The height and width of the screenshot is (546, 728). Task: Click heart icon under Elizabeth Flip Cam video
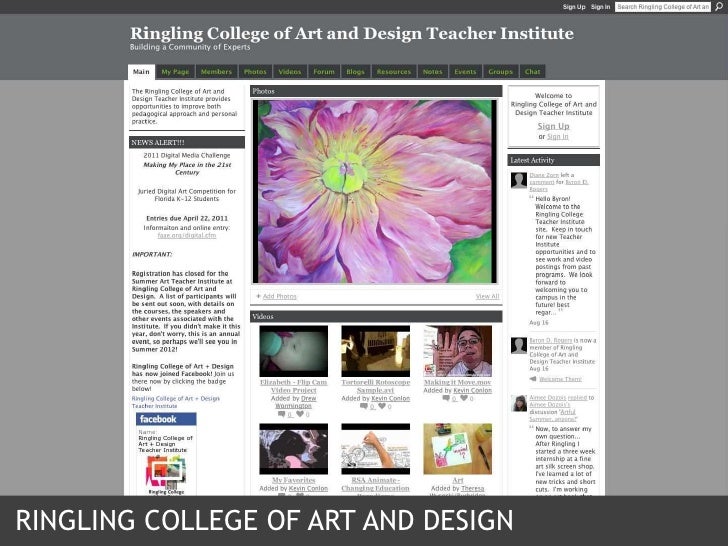[300, 414]
